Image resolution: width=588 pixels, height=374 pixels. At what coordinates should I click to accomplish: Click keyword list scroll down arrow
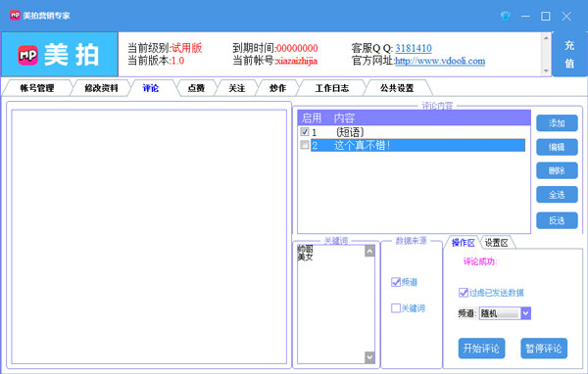pyautogui.click(x=369, y=357)
